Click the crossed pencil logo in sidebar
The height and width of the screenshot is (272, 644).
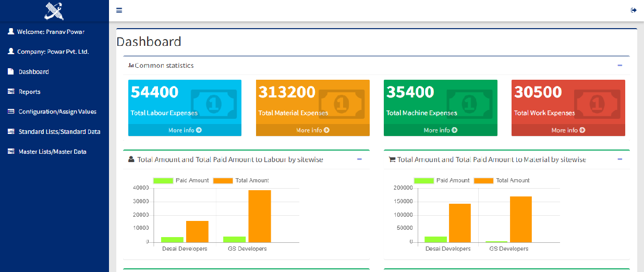tap(54, 10)
